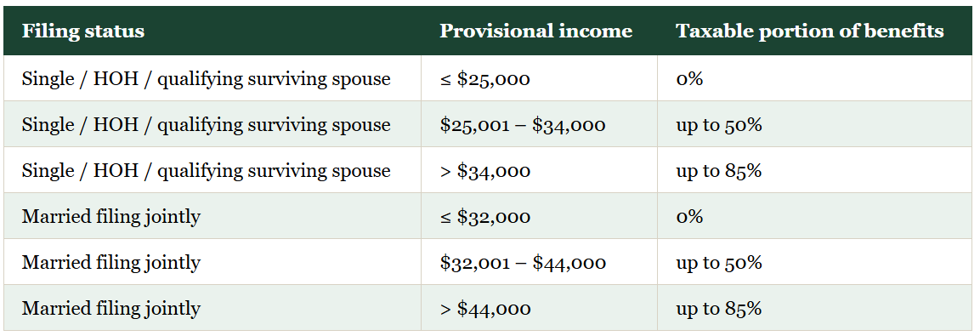The height and width of the screenshot is (336, 980).
Task: Select the ≤ $25,000 income cell
Action: tap(540, 78)
